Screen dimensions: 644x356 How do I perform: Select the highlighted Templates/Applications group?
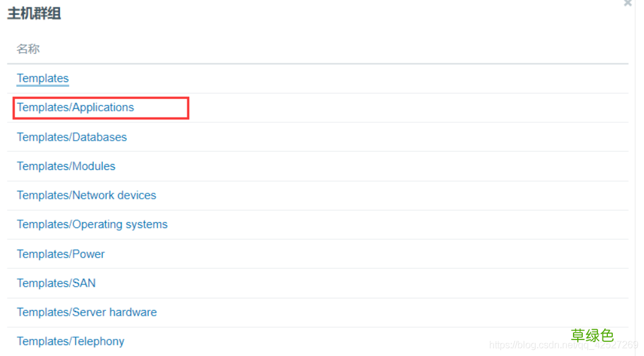[75, 108]
